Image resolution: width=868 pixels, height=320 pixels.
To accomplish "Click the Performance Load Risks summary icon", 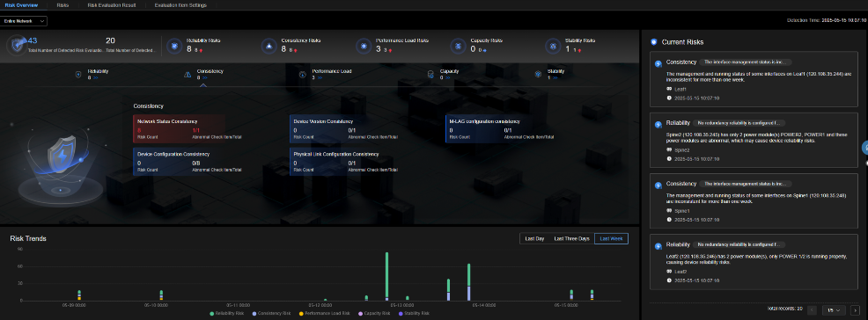I will tap(364, 46).
